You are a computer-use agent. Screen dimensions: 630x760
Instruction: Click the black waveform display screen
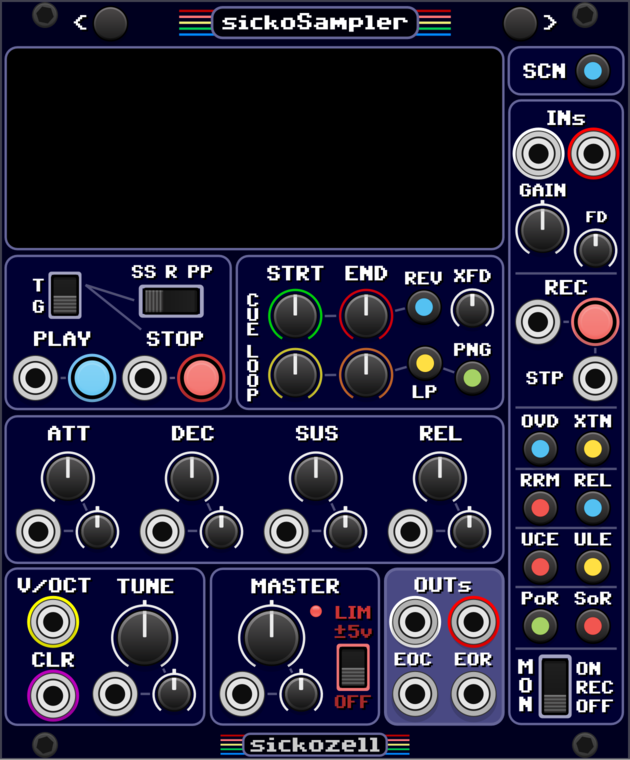(254, 148)
